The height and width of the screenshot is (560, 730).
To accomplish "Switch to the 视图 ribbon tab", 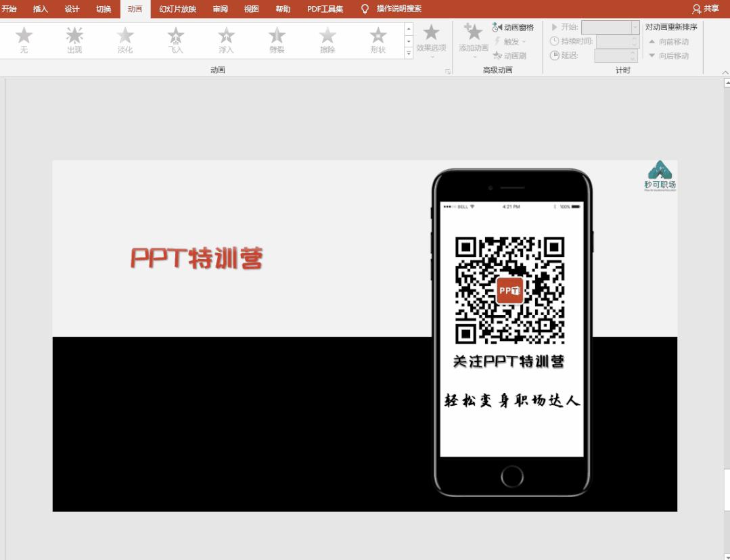I will [x=252, y=9].
